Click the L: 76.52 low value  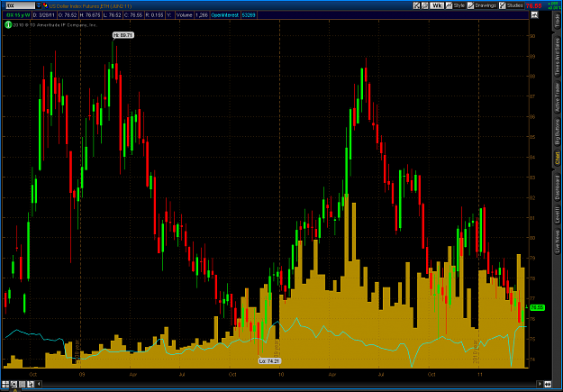(113, 15)
